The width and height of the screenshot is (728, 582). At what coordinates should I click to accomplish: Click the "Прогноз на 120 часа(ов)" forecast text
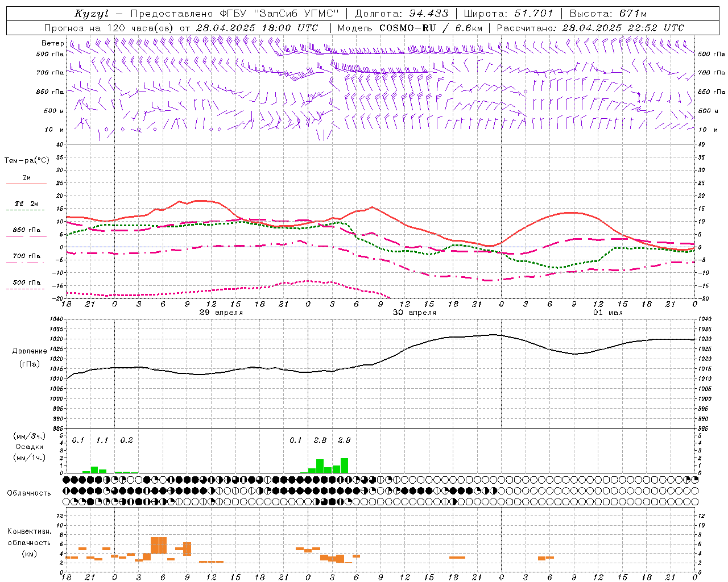[109, 28]
